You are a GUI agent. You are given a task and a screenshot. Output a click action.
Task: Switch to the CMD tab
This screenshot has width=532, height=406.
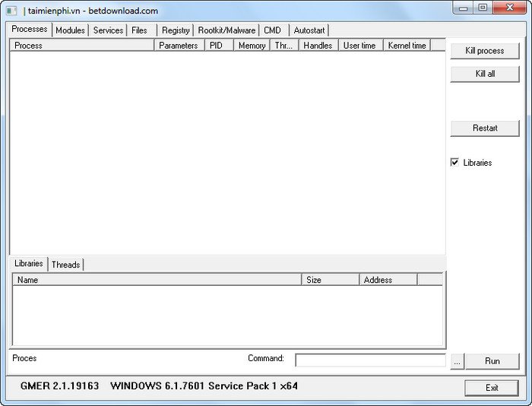click(x=272, y=30)
